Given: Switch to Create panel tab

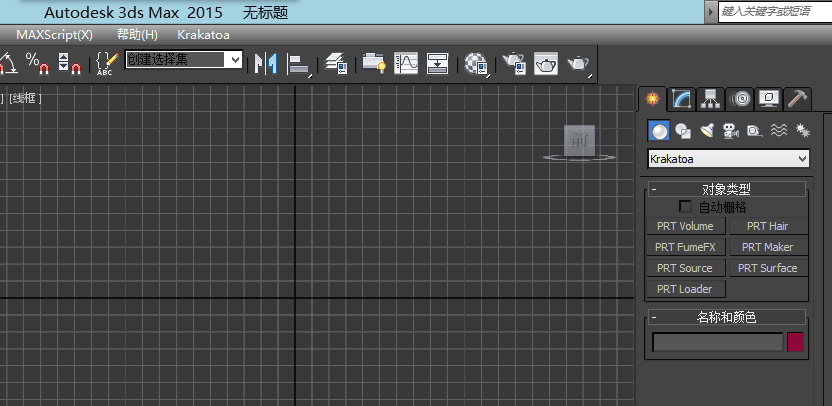Looking at the screenshot, I should point(652,99).
